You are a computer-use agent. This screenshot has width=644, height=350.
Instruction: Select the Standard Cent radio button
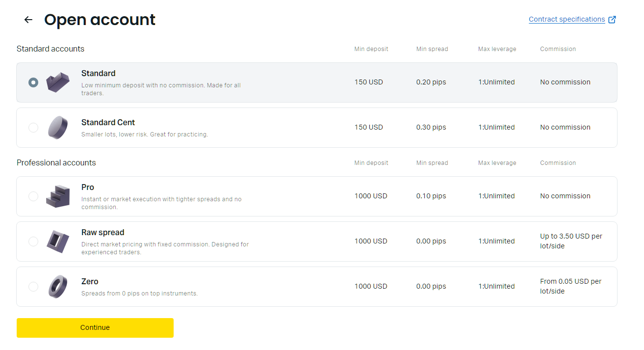point(33,128)
